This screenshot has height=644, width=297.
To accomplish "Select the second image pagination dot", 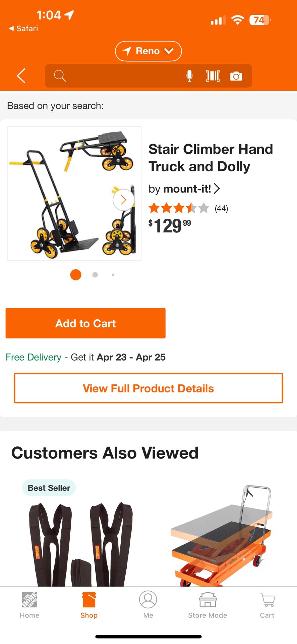I will 95,275.
